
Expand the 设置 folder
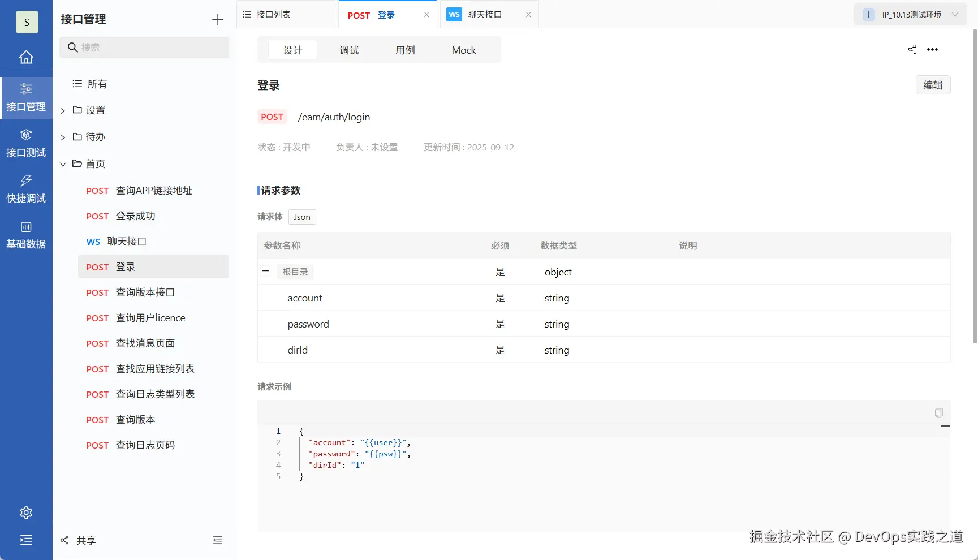coord(63,111)
